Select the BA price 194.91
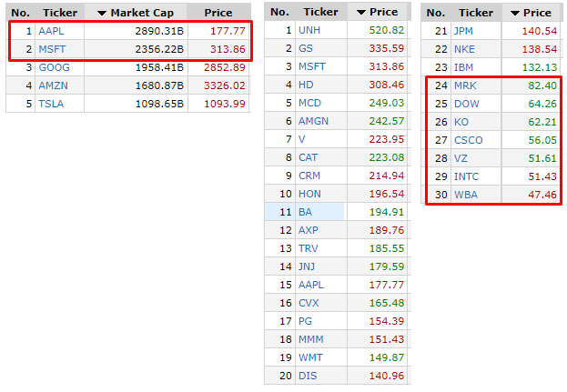This screenshot has width=567, height=392. coord(387,212)
